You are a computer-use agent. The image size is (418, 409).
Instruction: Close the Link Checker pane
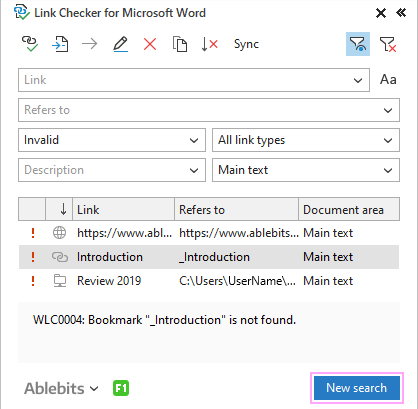(381, 13)
